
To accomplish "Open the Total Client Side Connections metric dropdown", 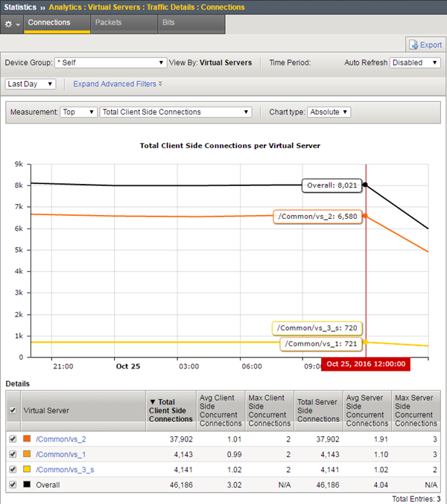I will point(176,112).
